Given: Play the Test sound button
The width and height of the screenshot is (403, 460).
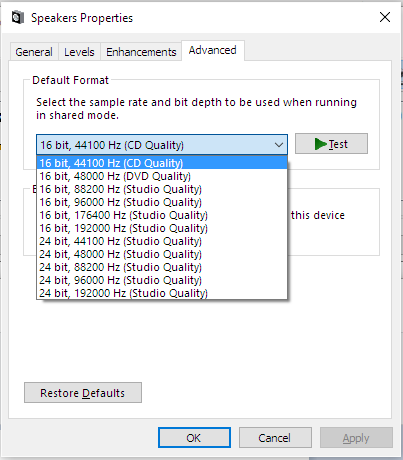Looking at the screenshot, I should click(x=331, y=144).
